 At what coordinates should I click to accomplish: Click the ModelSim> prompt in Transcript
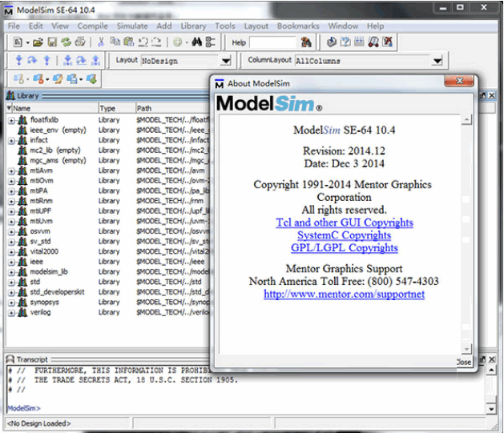pos(24,408)
